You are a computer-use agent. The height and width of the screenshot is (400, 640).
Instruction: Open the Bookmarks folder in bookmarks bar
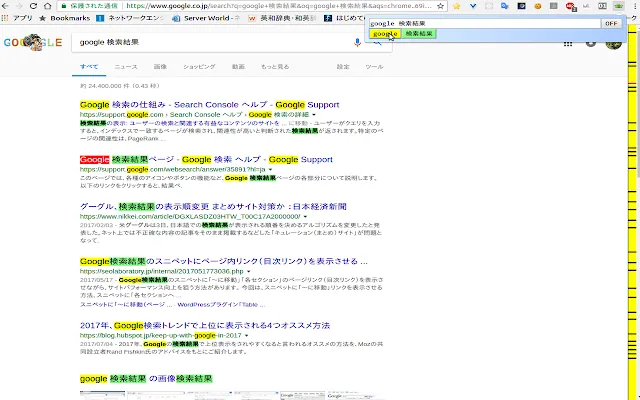click(65, 18)
